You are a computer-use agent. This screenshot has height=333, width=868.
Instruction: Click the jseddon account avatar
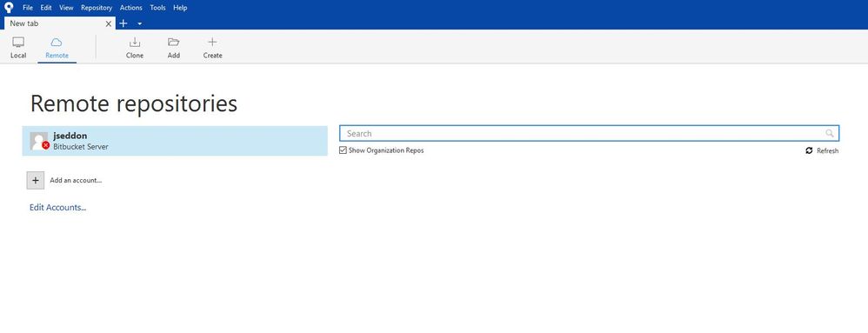coord(39,141)
